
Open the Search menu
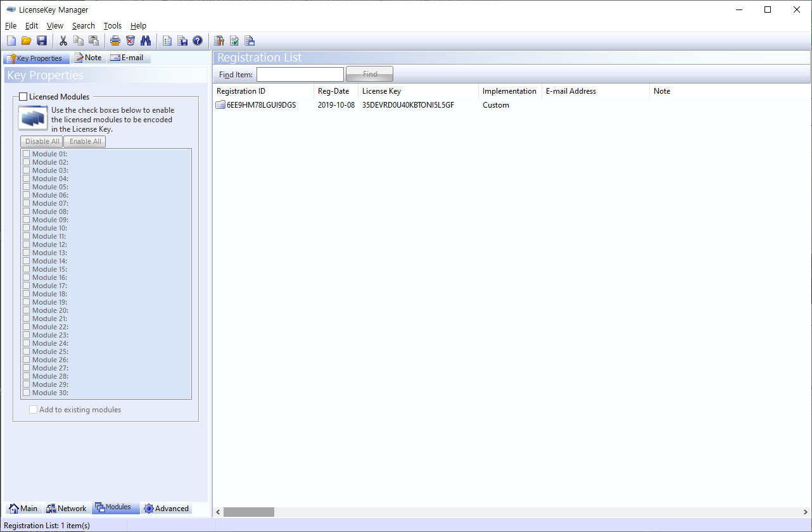[x=84, y=26]
